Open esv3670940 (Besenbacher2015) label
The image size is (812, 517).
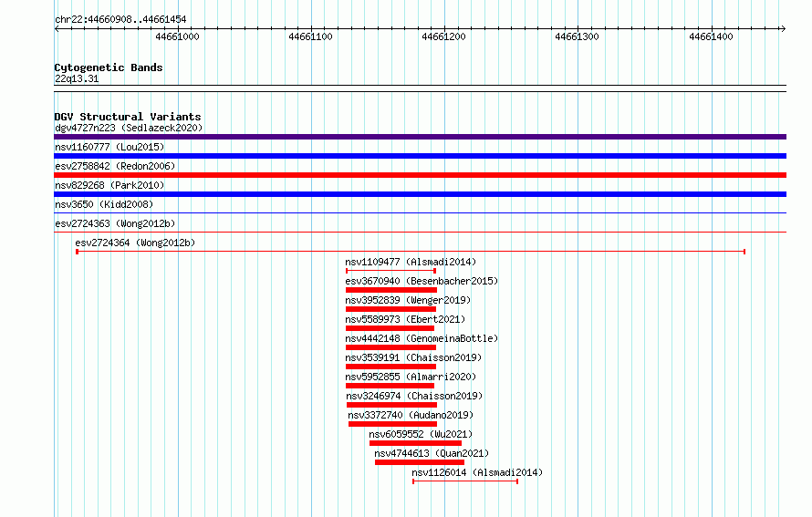[422, 281]
